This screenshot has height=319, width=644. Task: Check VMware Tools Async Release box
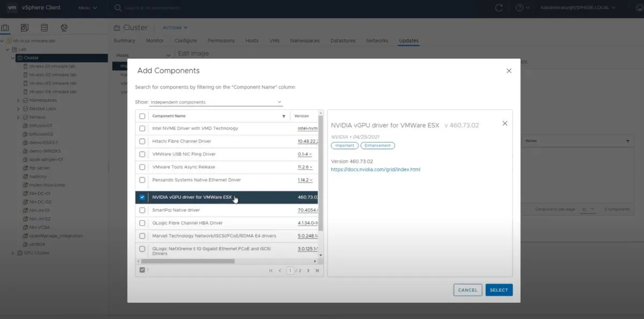[x=142, y=167]
